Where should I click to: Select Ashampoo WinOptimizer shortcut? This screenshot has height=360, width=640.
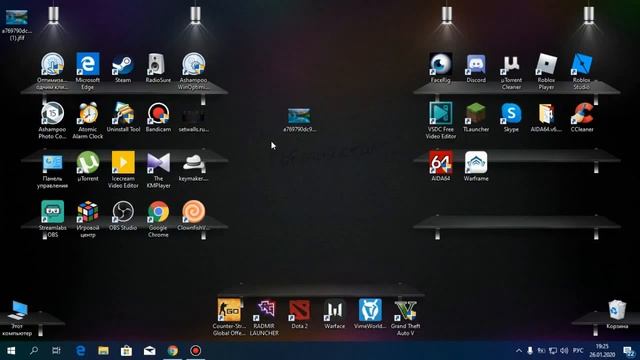193,71
